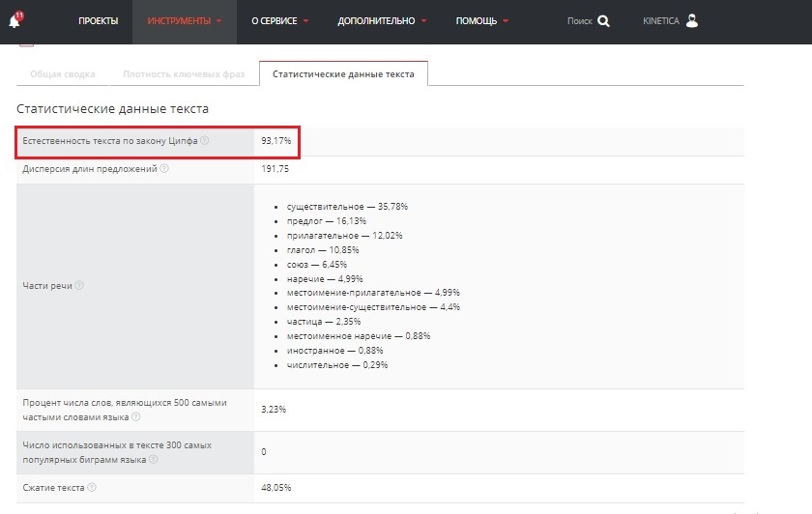Show help for 300 популярных биграмм row
The image size is (812, 514).
pos(152,460)
